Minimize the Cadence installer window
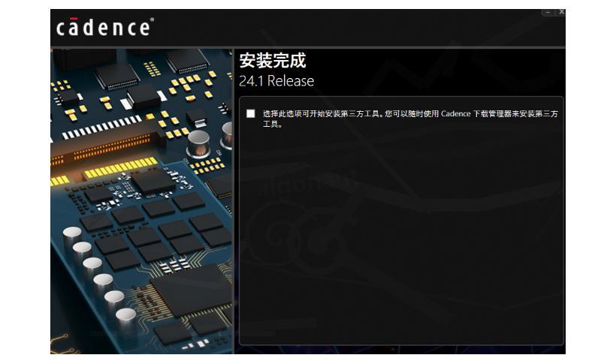The image size is (616, 364). (548, 13)
